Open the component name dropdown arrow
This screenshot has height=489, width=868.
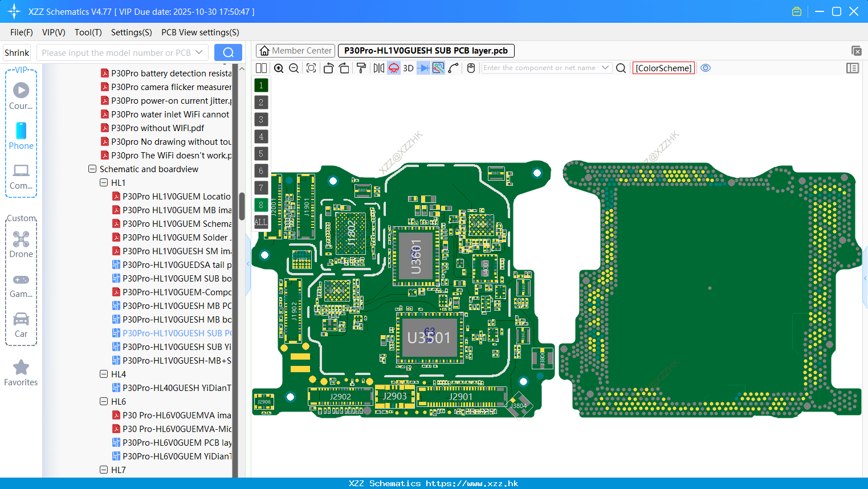pyautogui.click(x=605, y=68)
